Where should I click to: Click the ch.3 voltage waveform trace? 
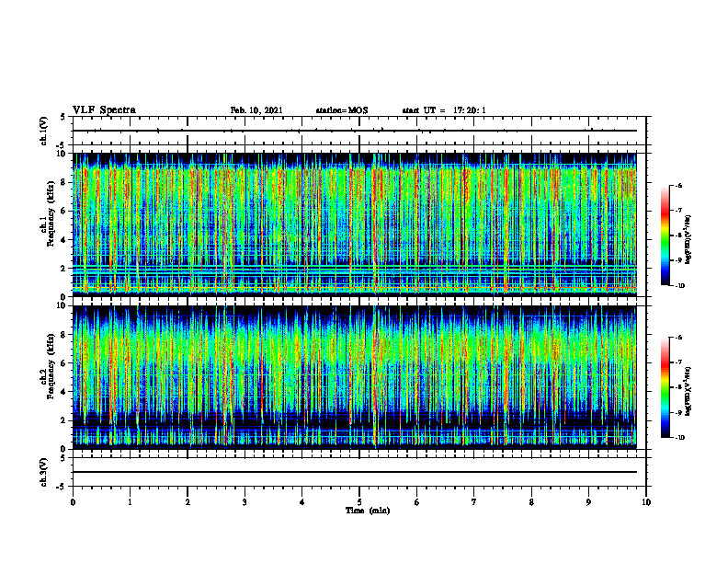point(355,472)
